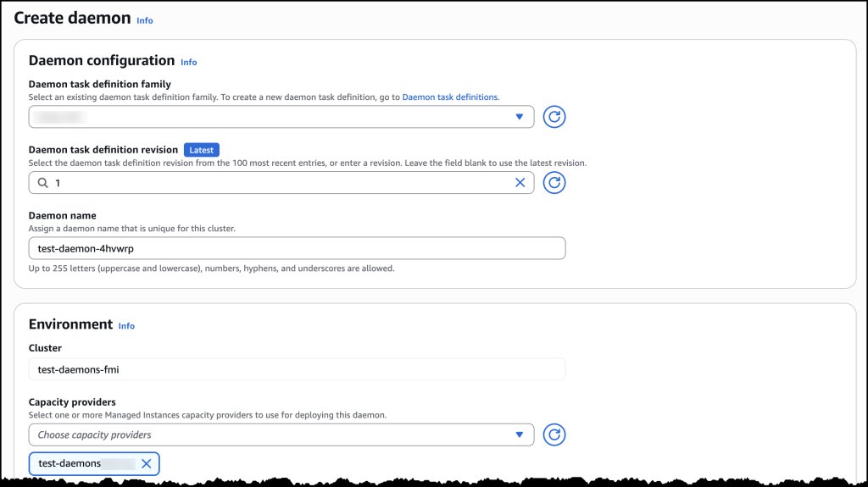Click the caret arrow in Choose capacity providers
The image size is (868, 487).
(520, 434)
